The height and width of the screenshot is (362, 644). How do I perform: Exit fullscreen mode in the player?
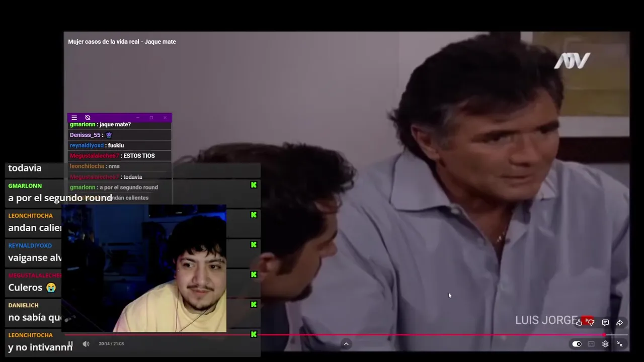click(x=620, y=344)
